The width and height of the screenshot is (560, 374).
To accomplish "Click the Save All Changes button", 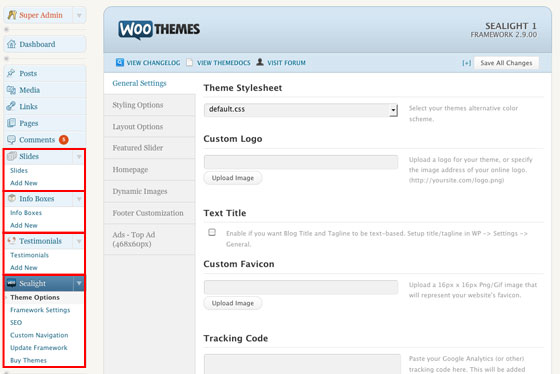I will [506, 63].
